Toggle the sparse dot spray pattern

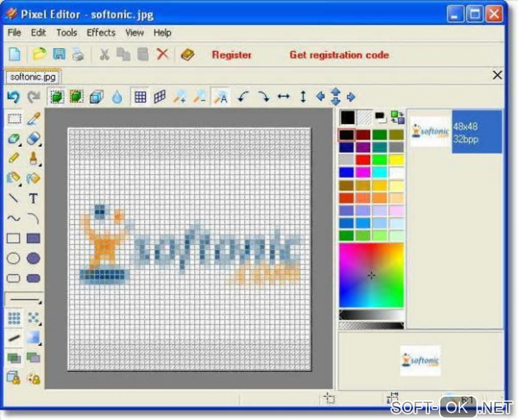tap(34, 318)
